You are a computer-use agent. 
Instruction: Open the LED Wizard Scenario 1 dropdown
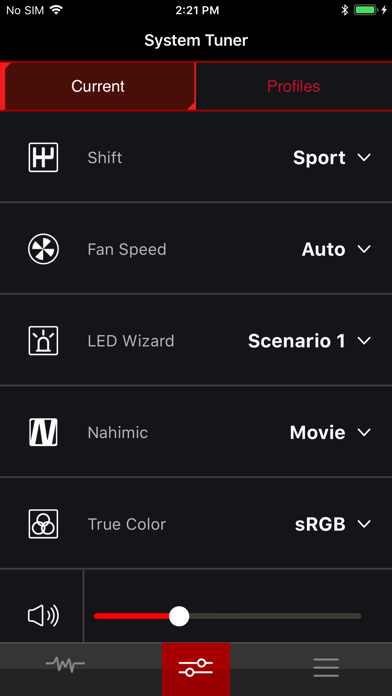pyautogui.click(x=309, y=340)
